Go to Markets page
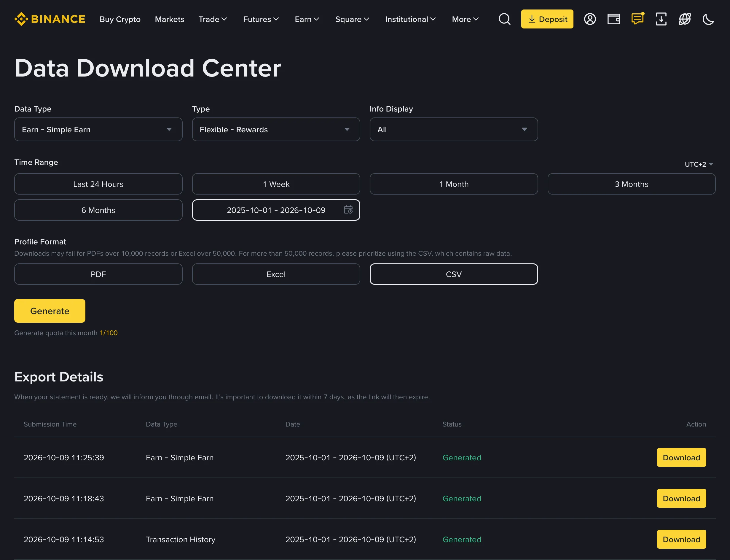This screenshot has height=560, width=730. pos(170,19)
